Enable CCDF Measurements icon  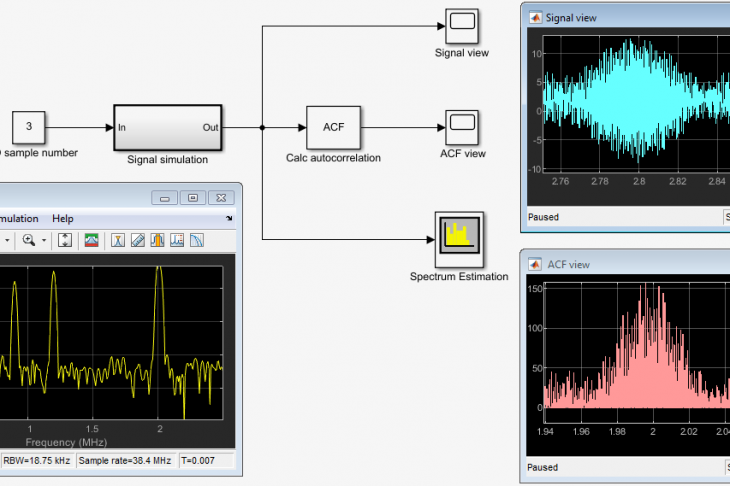point(197,240)
